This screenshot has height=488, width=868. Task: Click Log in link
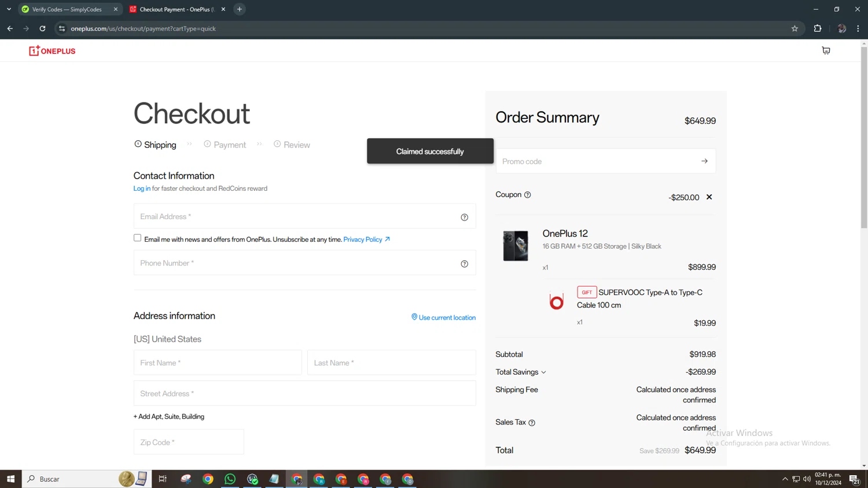(x=142, y=188)
